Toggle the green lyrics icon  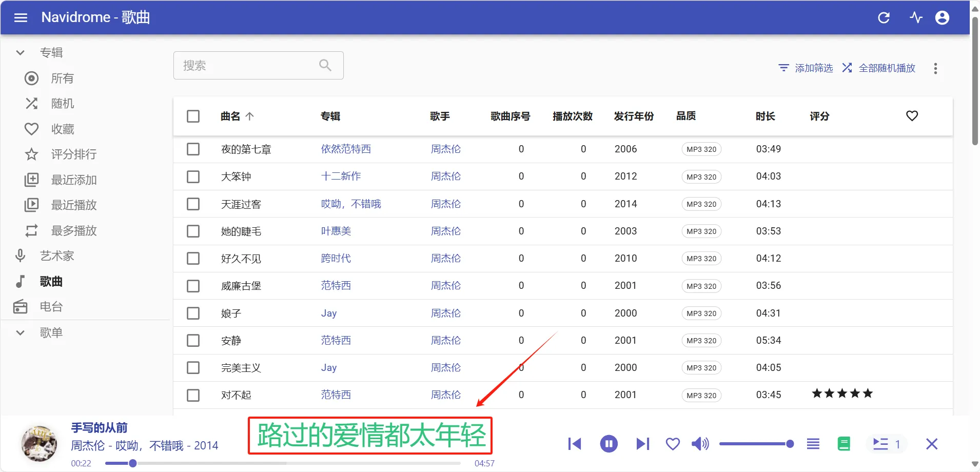coord(844,444)
